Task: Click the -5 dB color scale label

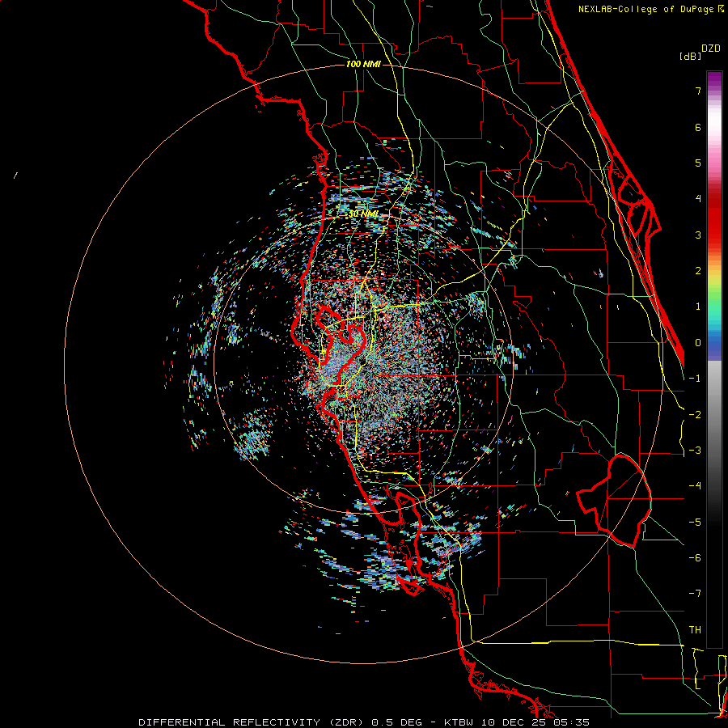Action: (695, 523)
